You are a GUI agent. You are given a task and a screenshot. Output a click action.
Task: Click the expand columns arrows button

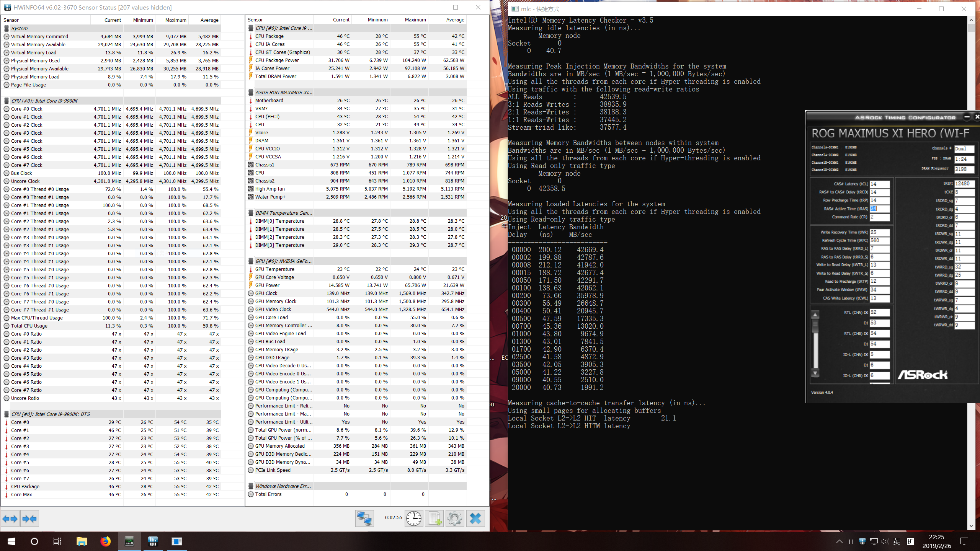(10, 519)
